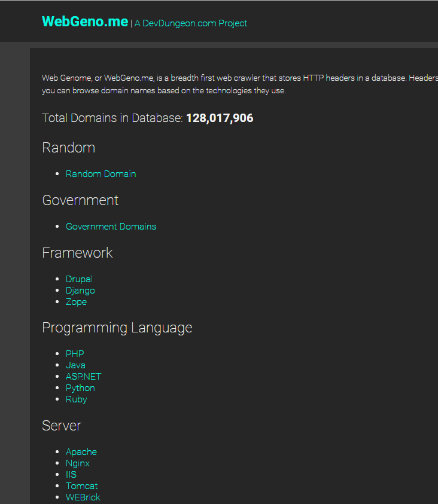Viewport: 438px width, 504px height.
Task: Open the Zope framework link
Action: point(76,302)
